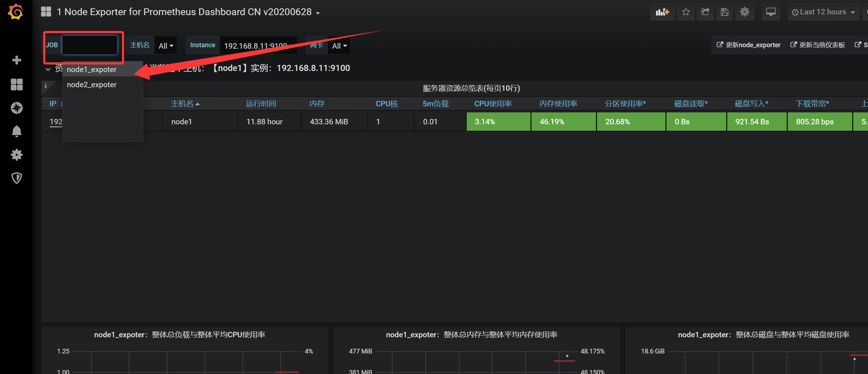Open dashboard settings gear in top bar

[745, 12]
